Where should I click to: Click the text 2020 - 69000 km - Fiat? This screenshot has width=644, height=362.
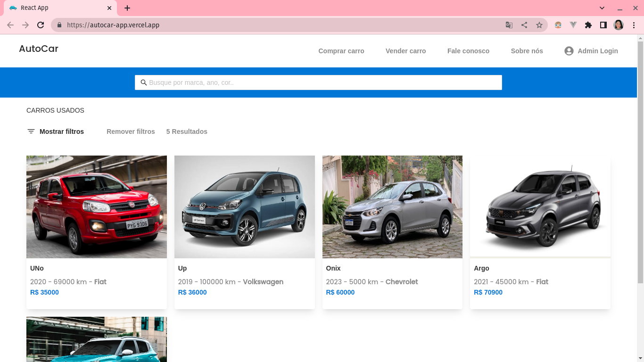pyautogui.click(x=68, y=282)
